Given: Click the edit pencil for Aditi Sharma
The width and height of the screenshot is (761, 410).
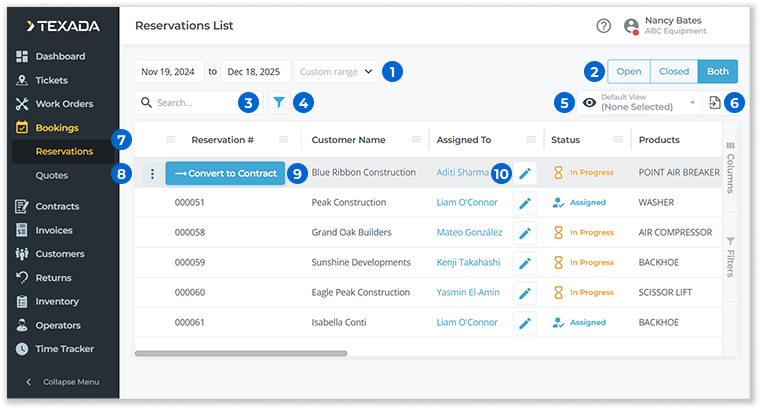Looking at the screenshot, I should tap(525, 173).
